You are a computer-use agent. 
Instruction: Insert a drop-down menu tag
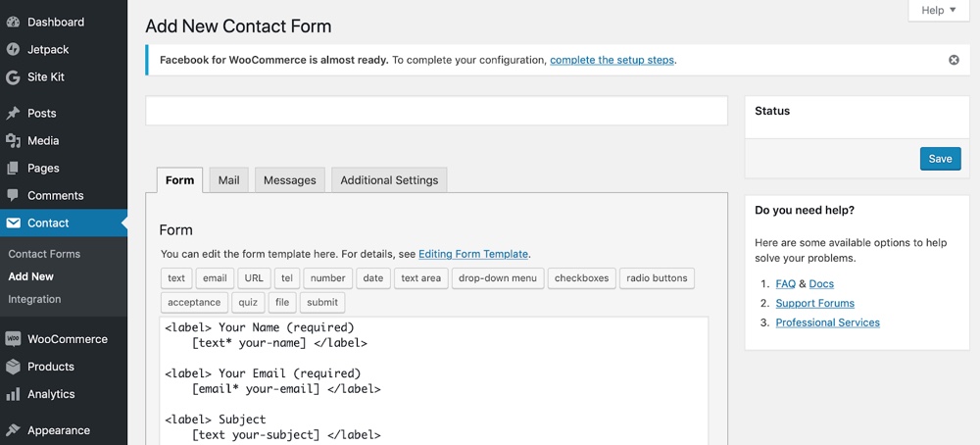click(498, 278)
